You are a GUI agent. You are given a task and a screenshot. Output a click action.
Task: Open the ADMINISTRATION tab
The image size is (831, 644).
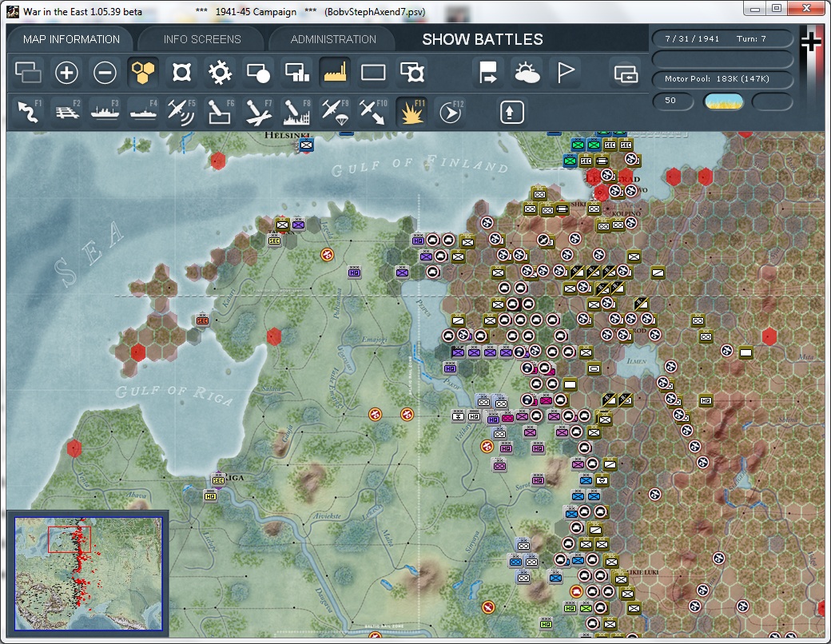(333, 39)
